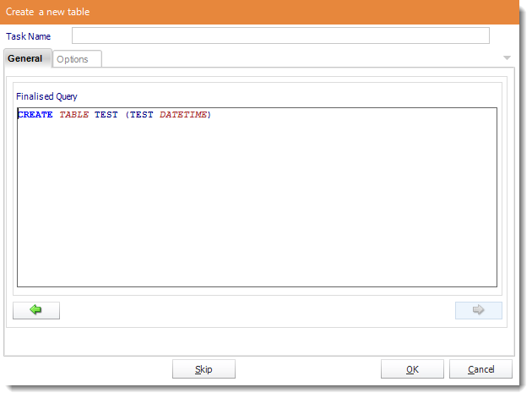Click the Skip button

tap(204, 369)
